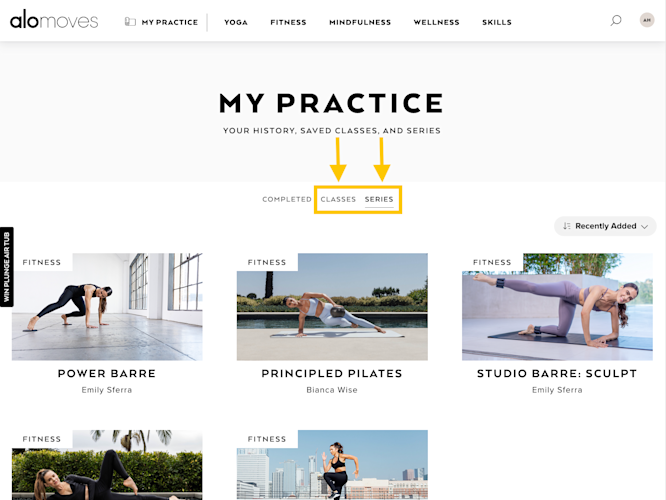The height and width of the screenshot is (500, 666).
Task: Click the sort icon beside Recently Added
Action: [x=567, y=226]
